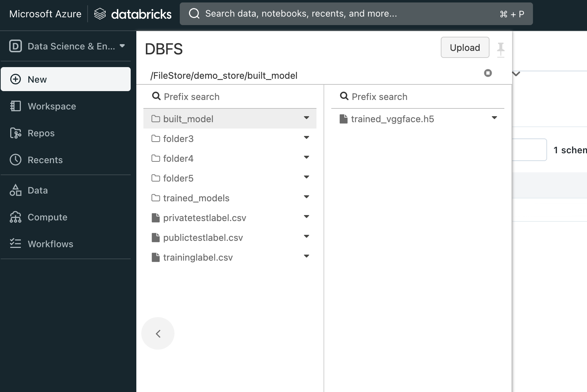The height and width of the screenshot is (392, 587).
Task: Open the traininglabel.csv dropdown arrow
Action: (307, 256)
